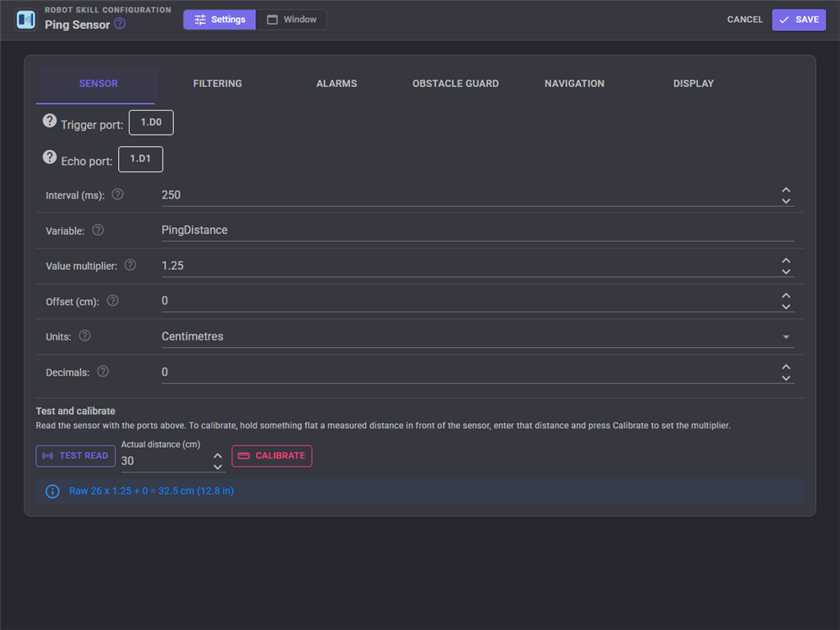Image resolution: width=840 pixels, height=630 pixels.
Task: Decrease the Offset (cm) value
Action: click(x=786, y=307)
